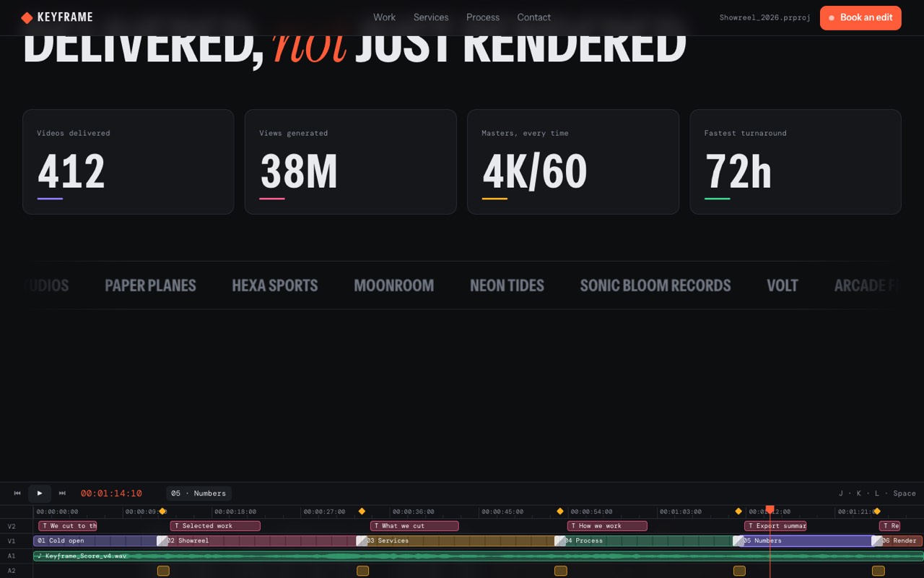The image size is (924, 578).
Task: Open the Process nav link
Action: [483, 17]
